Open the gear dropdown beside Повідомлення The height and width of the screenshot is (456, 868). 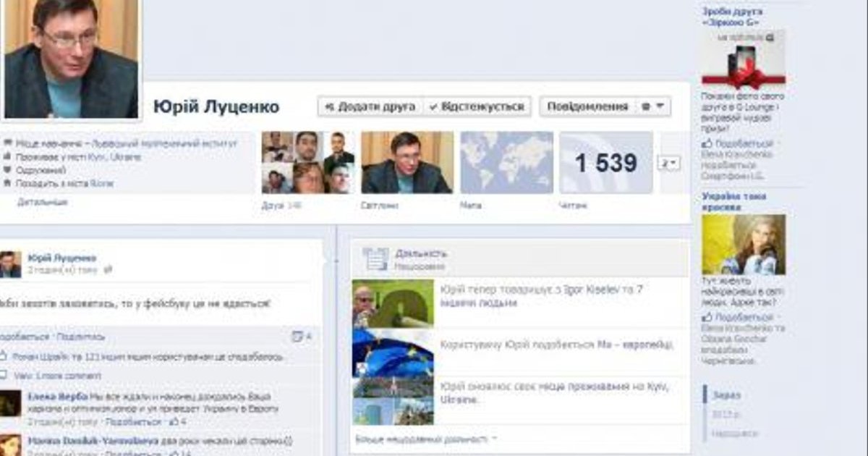[652, 106]
